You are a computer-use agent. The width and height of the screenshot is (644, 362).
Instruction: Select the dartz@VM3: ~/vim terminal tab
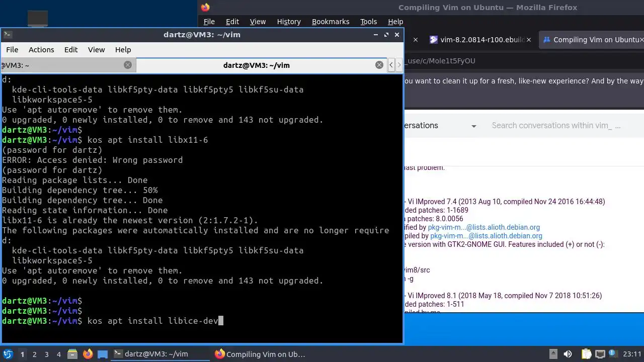tap(256, 65)
